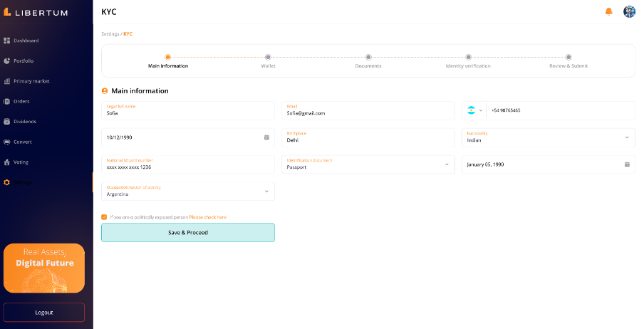The height and width of the screenshot is (329, 644).
Task: Open the birth date calendar icon
Action: click(x=266, y=137)
